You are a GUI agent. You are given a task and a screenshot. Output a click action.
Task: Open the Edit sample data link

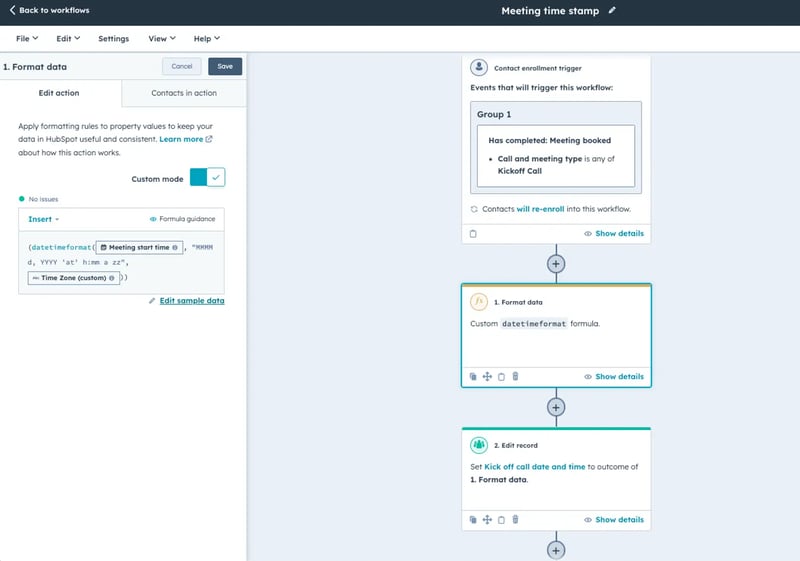point(192,301)
